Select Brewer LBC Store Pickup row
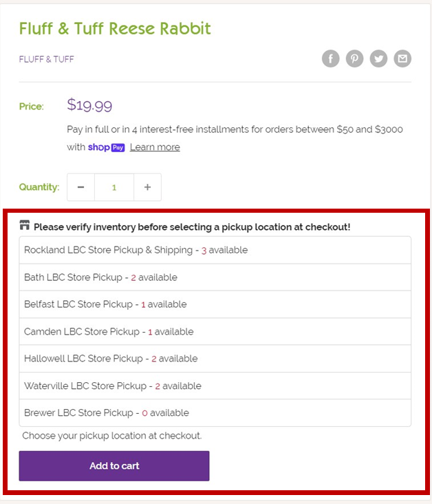This screenshot has width=432, height=504. point(215,412)
